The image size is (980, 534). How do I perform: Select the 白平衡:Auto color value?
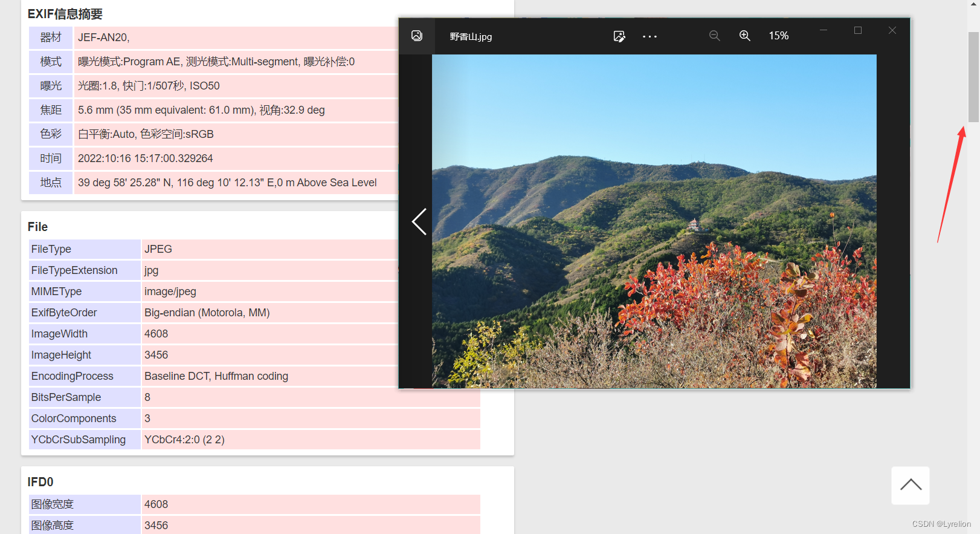146,134
